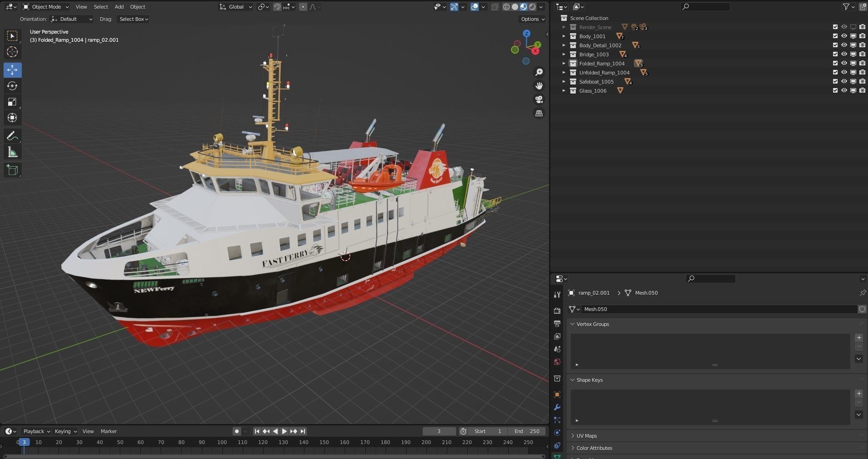
Task: Open Orientation Default dropdown
Action: point(72,19)
